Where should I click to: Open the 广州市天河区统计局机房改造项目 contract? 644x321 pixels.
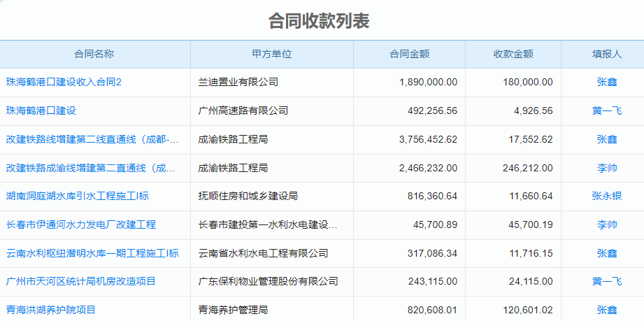81,281
